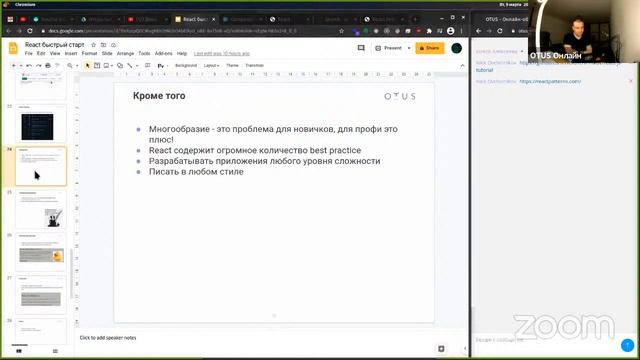Reload the docs.google.com page
The image size is (640, 360).
pos(30,31)
